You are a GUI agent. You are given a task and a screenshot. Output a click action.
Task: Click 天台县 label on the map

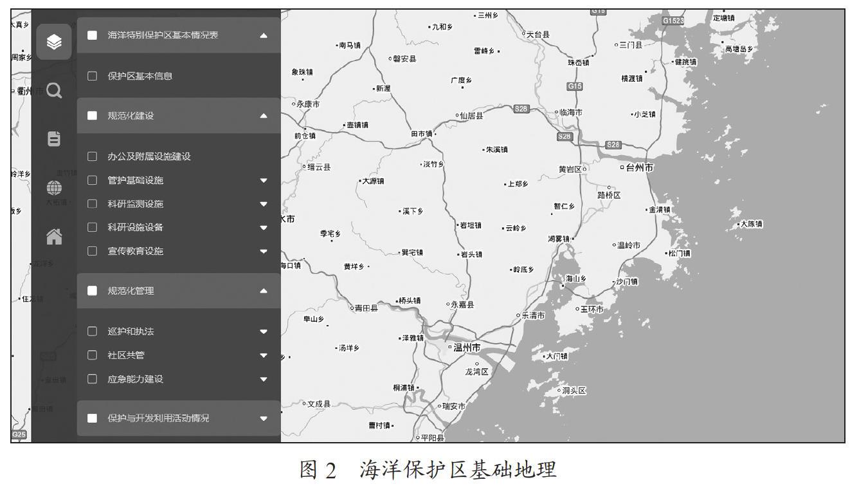tap(538, 34)
